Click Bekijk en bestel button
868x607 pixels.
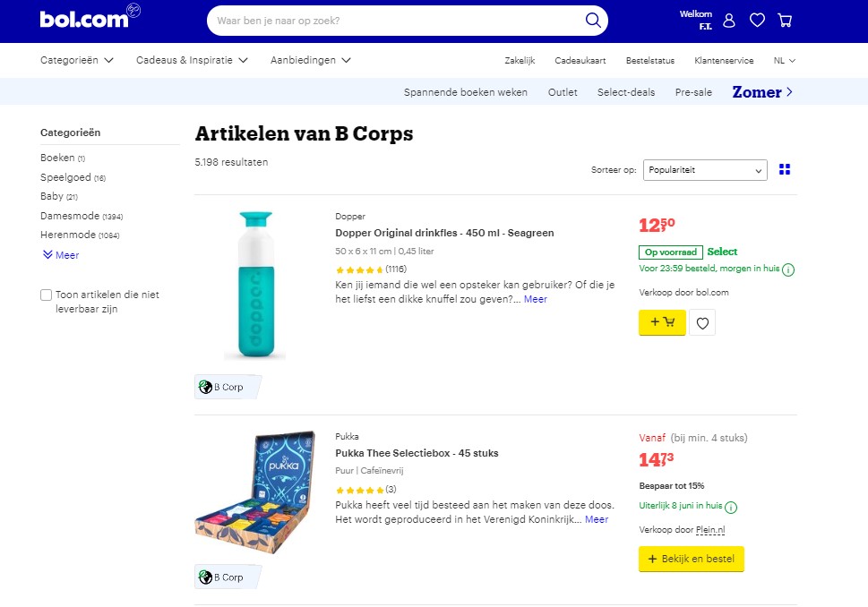691,559
